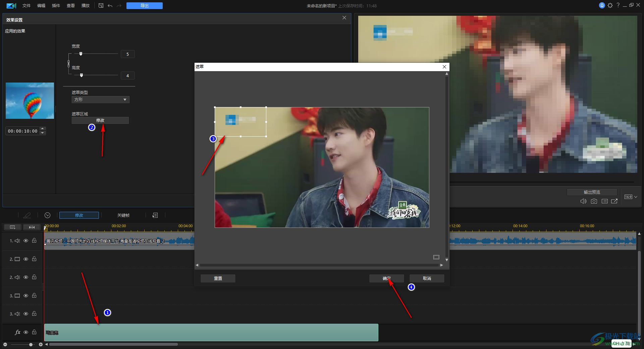
Task: Click the 确定 confirm button
Action: tap(387, 279)
